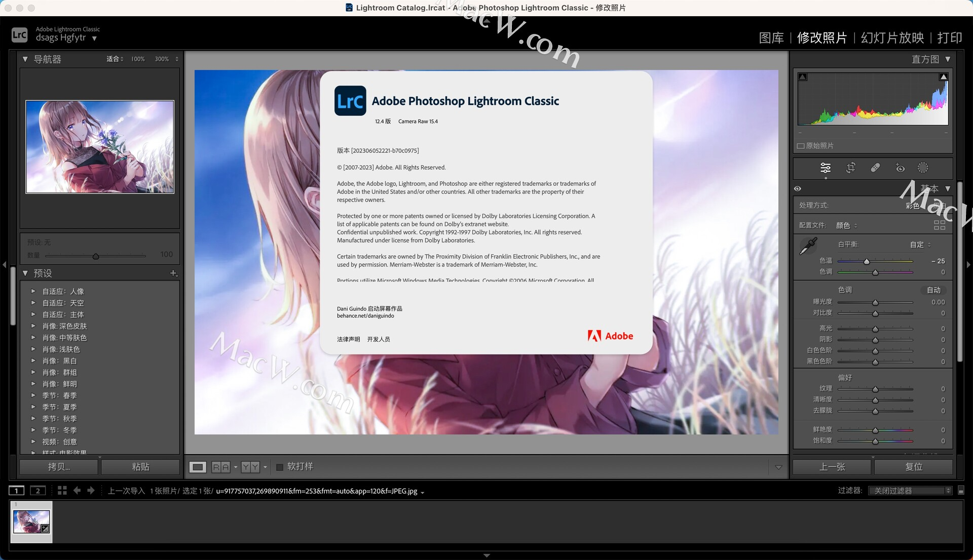Viewport: 973px width, 560px height.
Task: Open the 白平衡 自定 dropdown
Action: [920, 245]
